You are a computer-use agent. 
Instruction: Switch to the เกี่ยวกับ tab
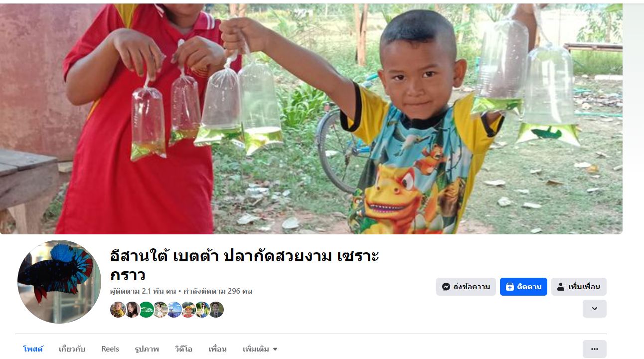[x=72, y=349]
